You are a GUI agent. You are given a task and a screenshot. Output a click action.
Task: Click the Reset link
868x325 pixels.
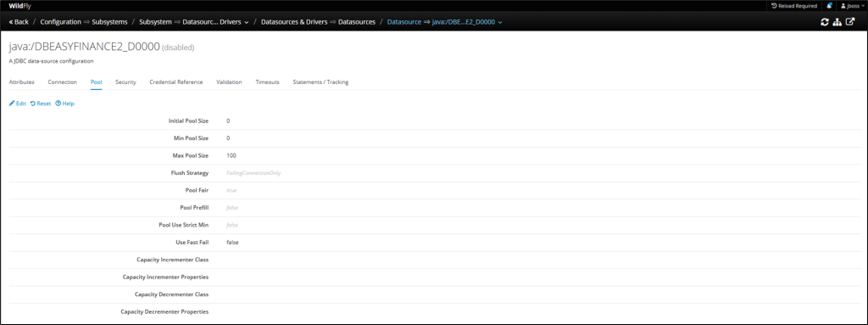tap(41, 104)
